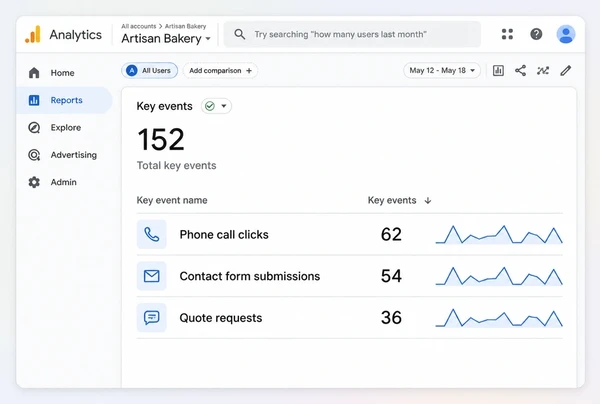600x404 pixels.
Task: Open the May 12 - May 18 date picker
Action: coord(442,70)
